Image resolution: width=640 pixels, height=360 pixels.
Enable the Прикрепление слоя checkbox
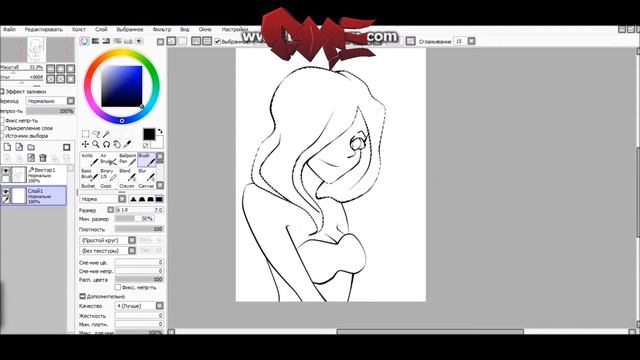pos(2,128)
